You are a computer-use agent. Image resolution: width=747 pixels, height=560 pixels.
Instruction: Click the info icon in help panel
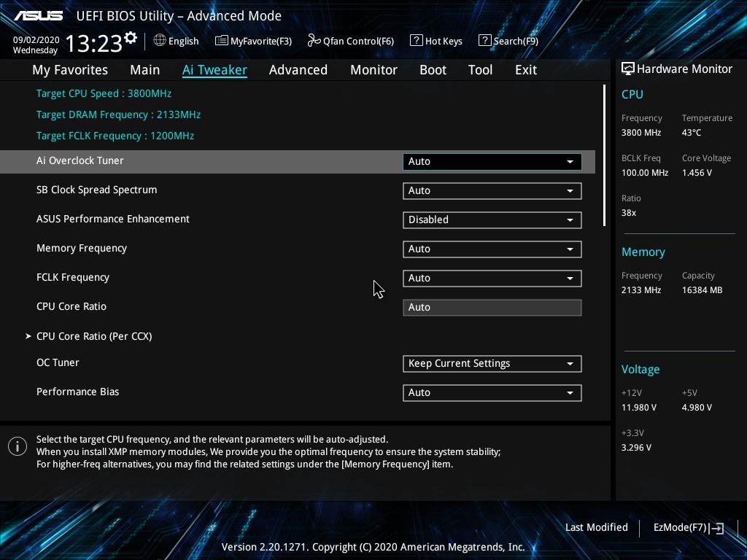coord(18,446)
